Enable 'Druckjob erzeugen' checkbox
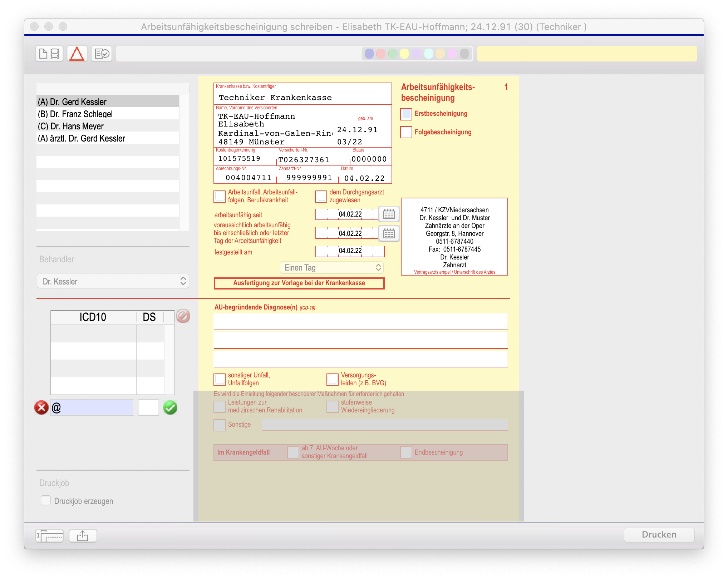This screenshot has width=728, height=579. 46,501
